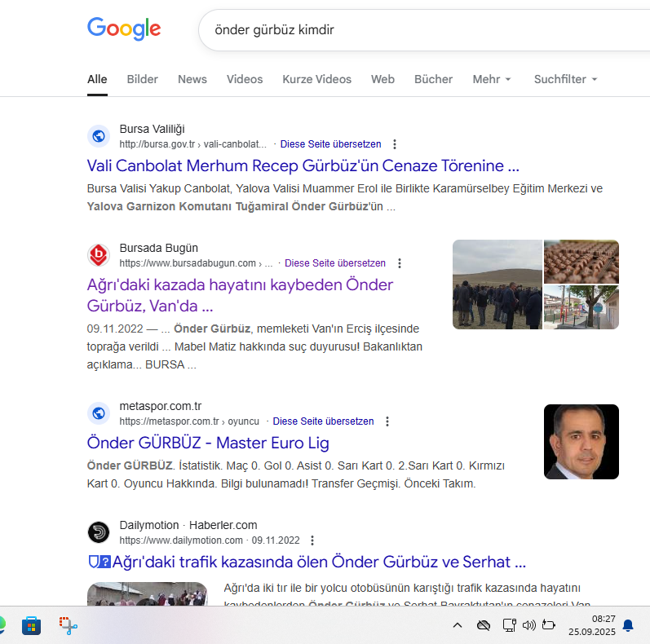Viewport: 650px width, 644px height.
Task: Expand the Suchfilter dropdown
Action: 565,79
